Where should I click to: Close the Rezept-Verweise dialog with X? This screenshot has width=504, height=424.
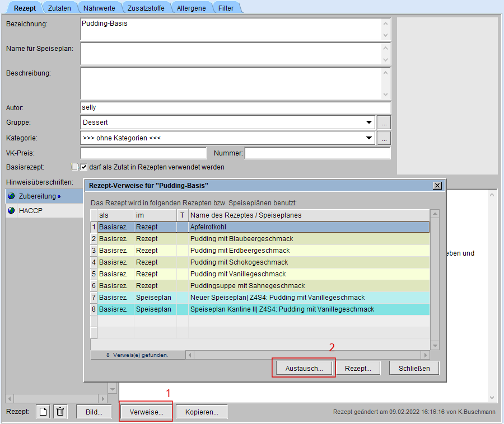coord(437,186)
